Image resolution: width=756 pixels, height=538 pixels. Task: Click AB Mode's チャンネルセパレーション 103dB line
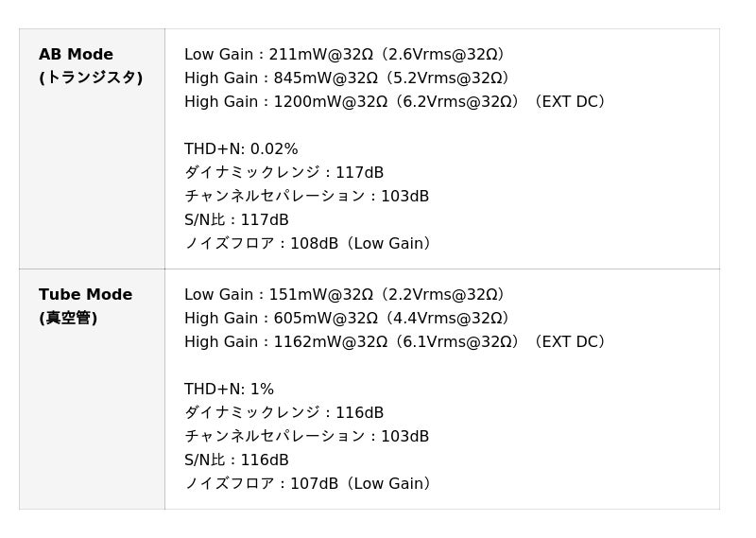tap(306, 197)
